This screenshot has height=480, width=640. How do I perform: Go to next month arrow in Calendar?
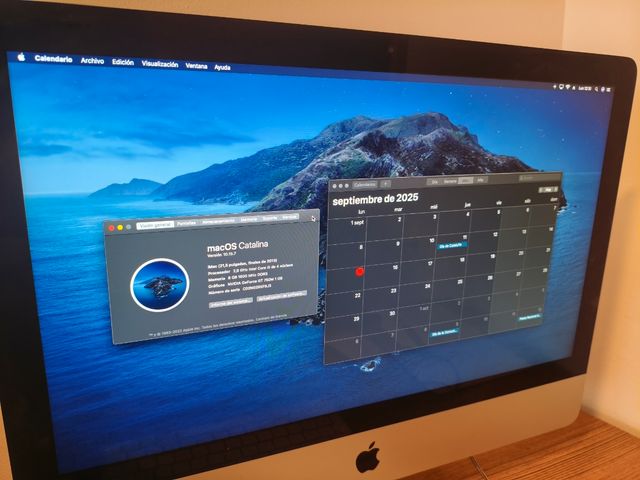(556, 189)
